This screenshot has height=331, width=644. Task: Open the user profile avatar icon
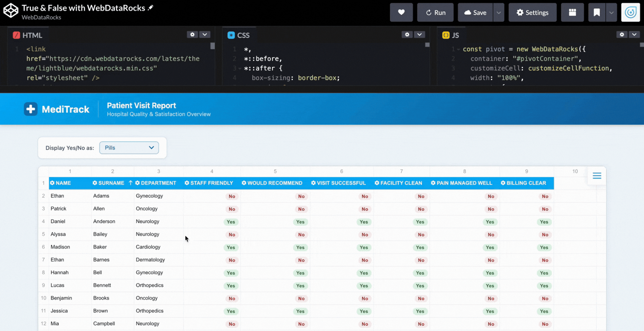tap(631, 12)
